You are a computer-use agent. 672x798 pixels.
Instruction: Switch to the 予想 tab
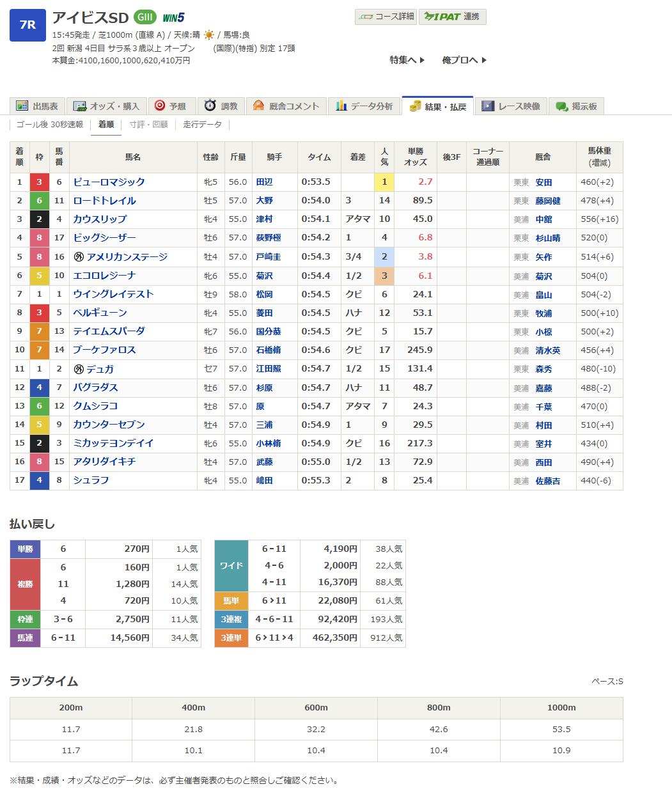pyautogui.click(x=172, y=106)
